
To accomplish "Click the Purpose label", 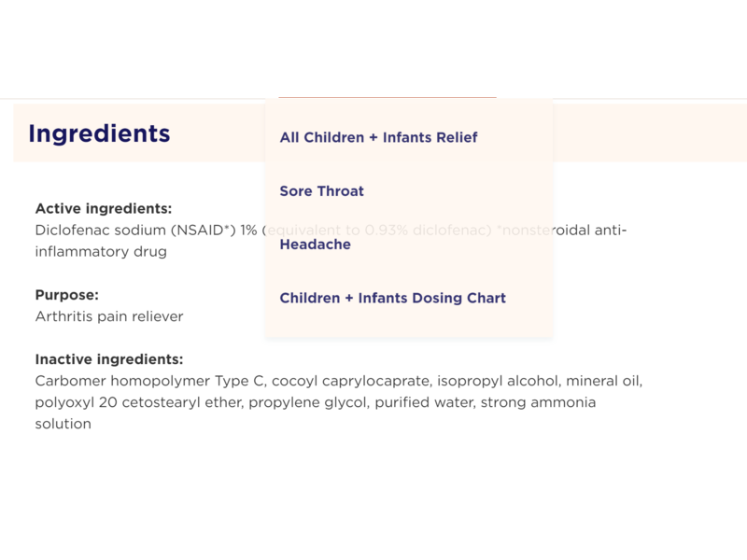I will click(66, 295).
